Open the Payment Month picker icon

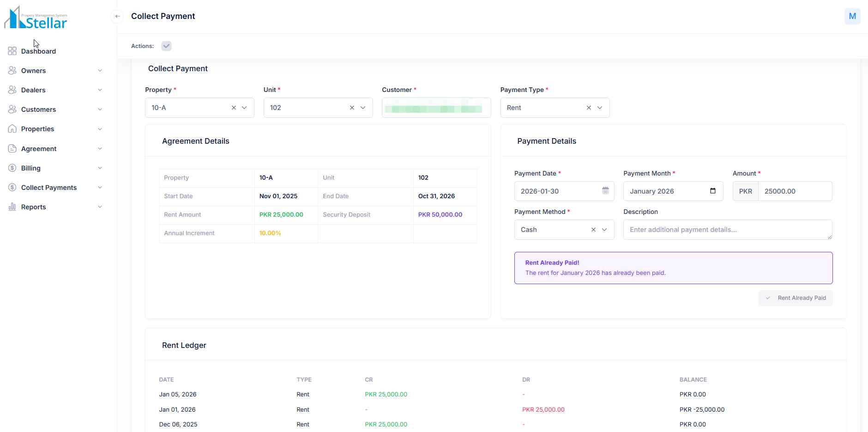click(x=712, y=191)
